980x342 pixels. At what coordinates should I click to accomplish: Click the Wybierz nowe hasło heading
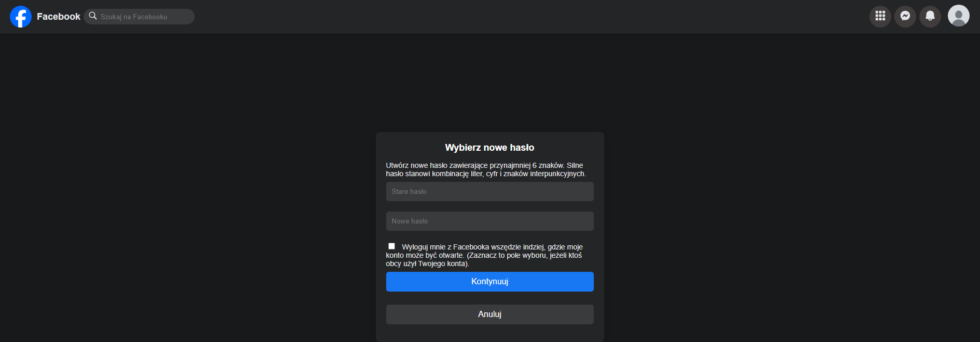489,148
